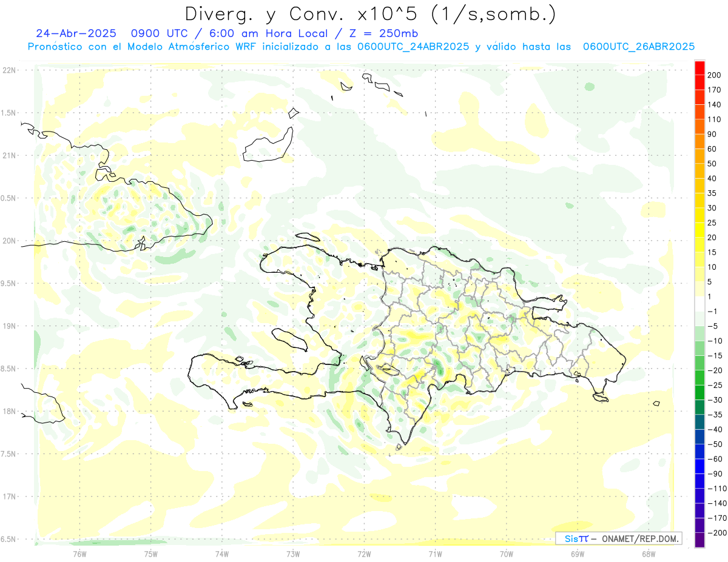Viewport: 728px width, 562px height.
Task: Click the 69W longitude label
Action: point(578,554)
